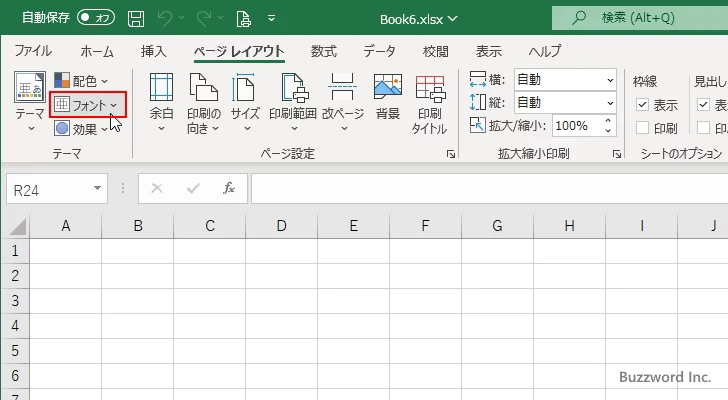This screenshot has height=400, width=728.
Task: Select row 1 header
Action: [15, 251]
